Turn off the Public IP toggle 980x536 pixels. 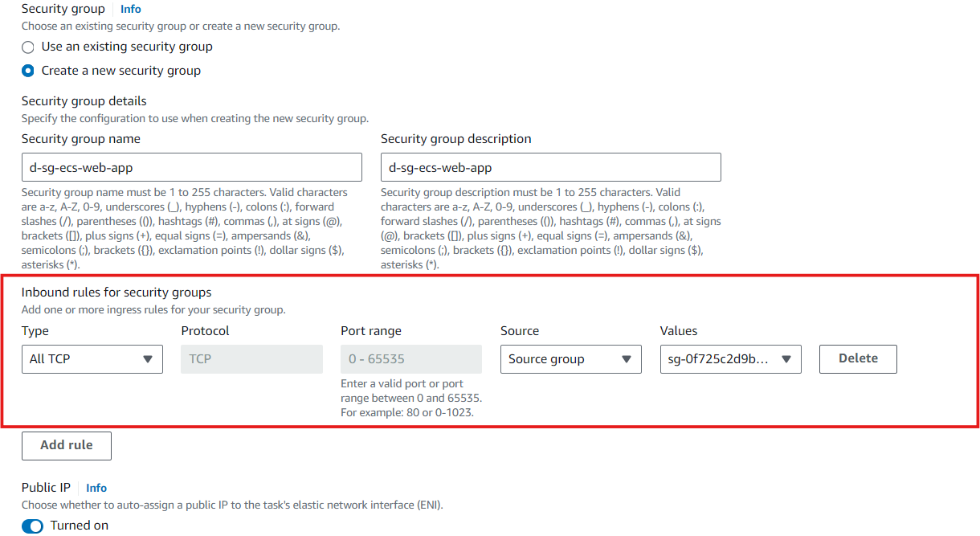(x=32, y=526)
